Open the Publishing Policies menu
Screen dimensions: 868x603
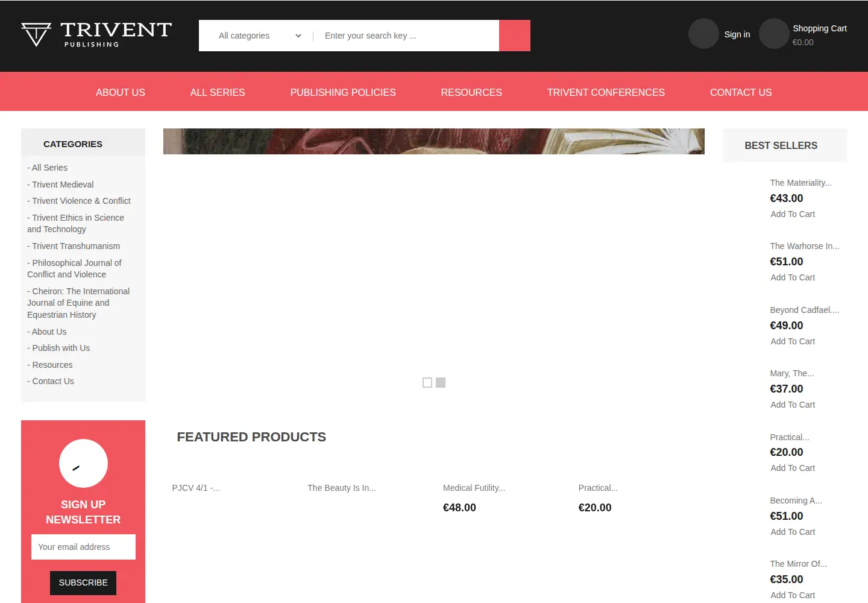pos(343,92)
